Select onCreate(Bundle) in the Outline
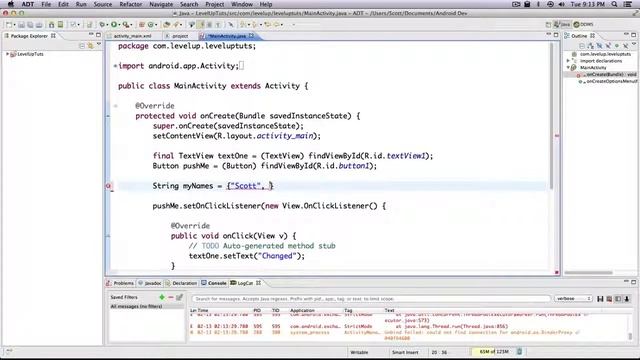The height and width of the screenshot is (360, 640). click(x=607, y=74)
